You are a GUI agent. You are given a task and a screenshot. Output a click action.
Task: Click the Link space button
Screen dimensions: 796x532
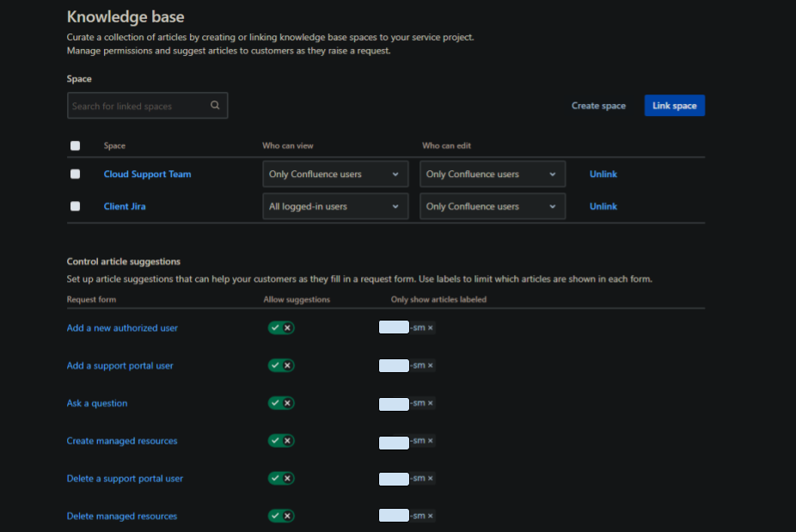coord(675,106)
